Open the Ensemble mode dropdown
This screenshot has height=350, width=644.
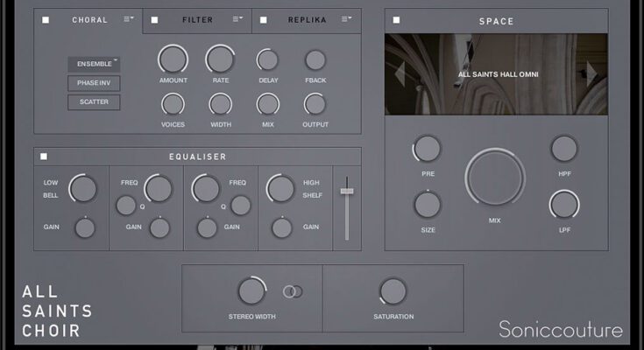[x=94, y=64]
